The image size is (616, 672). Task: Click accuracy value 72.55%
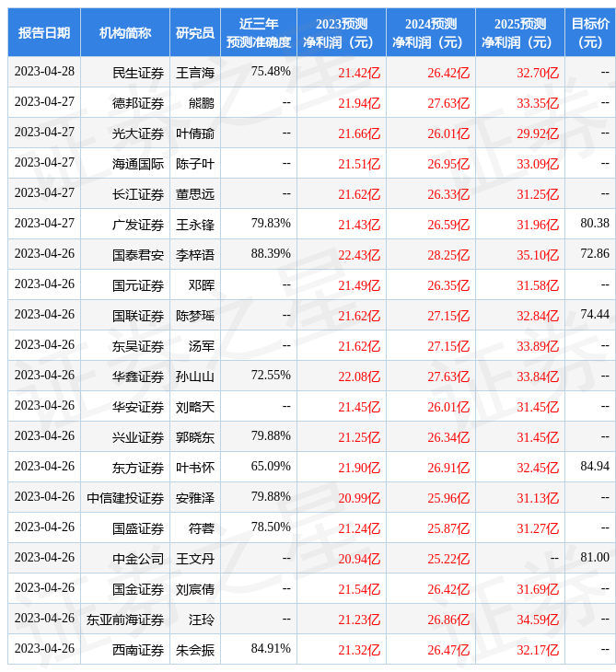tap(271, 376)
